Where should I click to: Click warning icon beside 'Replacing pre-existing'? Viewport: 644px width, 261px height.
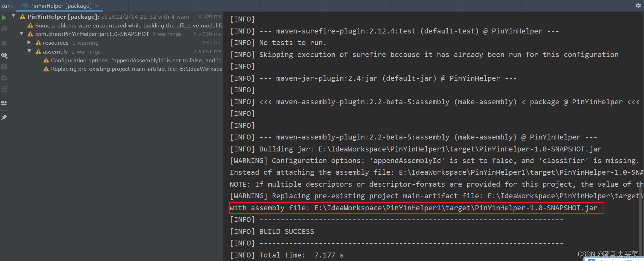46,69
